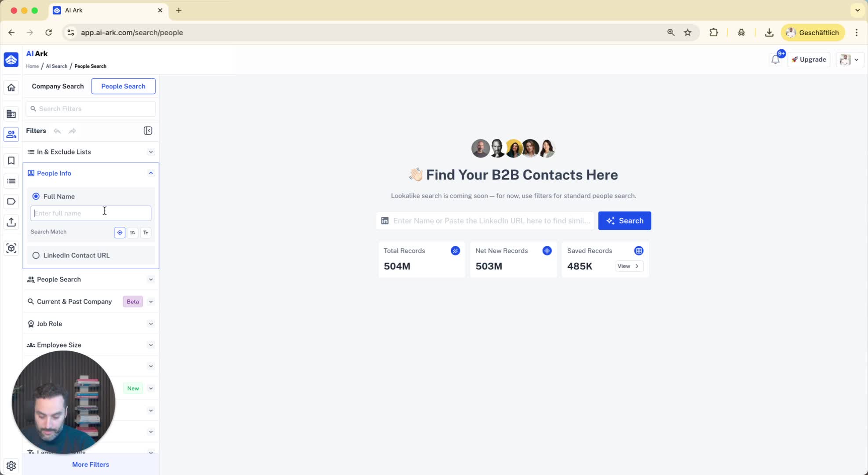Click the tag label icon in sidebar
This screenshot has height=475, width=868.
11,201
